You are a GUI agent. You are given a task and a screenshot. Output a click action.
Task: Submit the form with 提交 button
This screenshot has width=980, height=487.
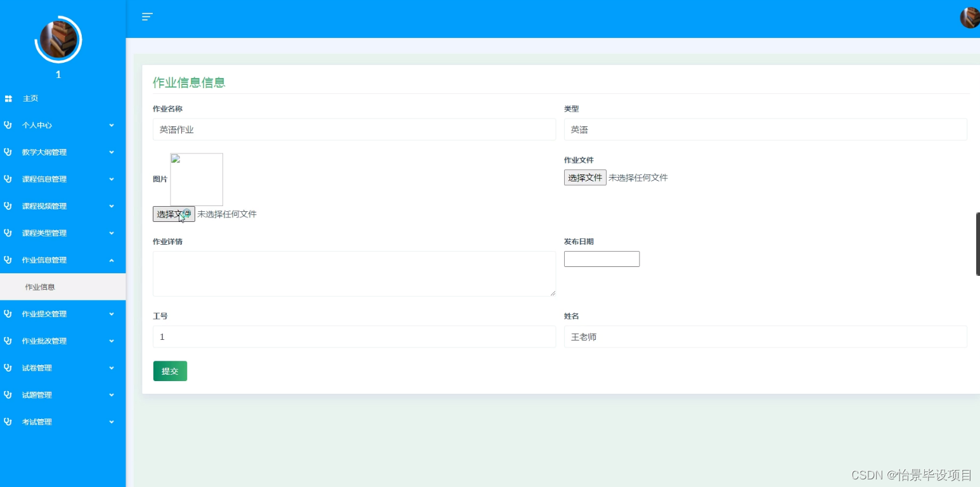point(170,371)
